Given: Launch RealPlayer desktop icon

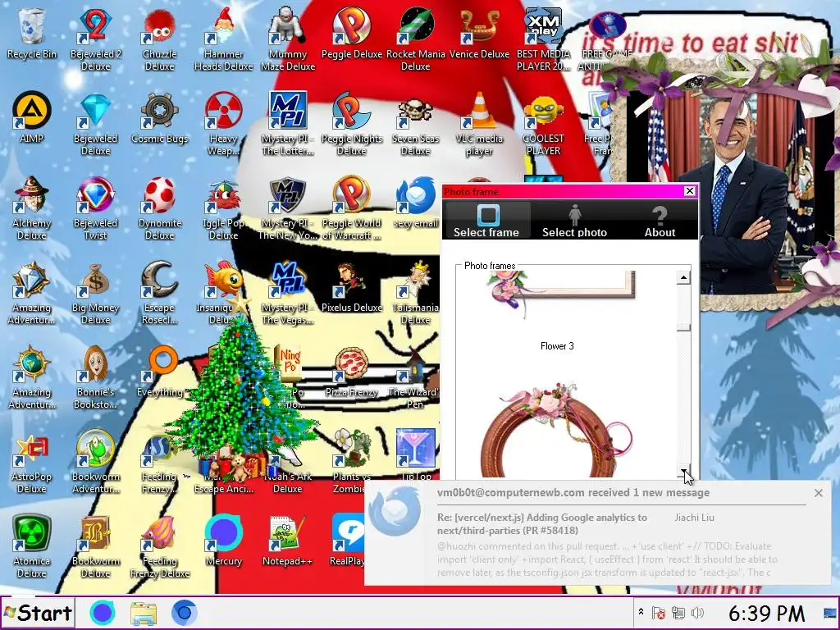Looking at the screenshot, I should 347,540.
